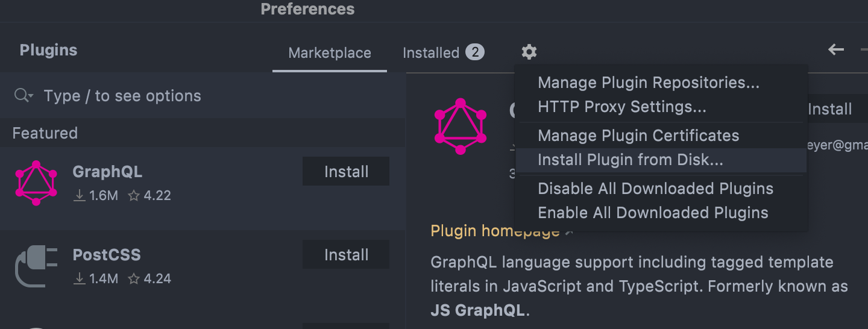Click the Featured section header
Image resolution: width=868 pixels, height=329 pixels.
(45, 133)
